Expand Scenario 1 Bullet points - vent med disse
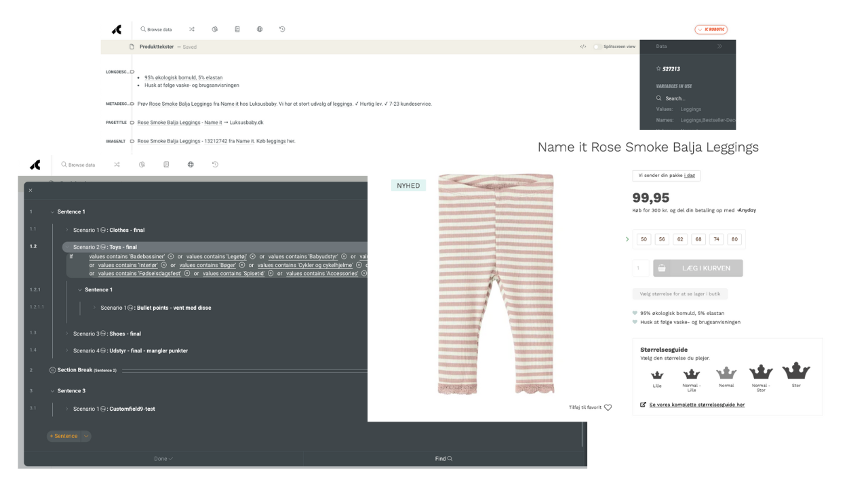868x488 pixels. pos(94,308)
